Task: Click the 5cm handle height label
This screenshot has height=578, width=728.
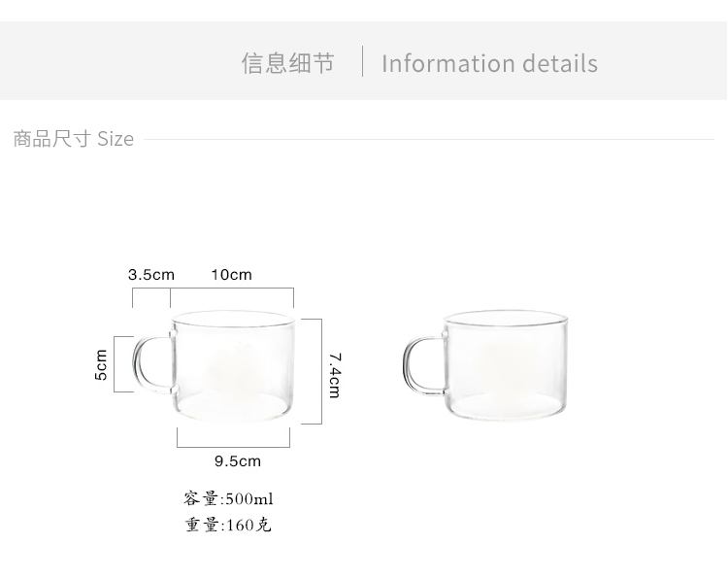Action: click(x=101, y=364)
